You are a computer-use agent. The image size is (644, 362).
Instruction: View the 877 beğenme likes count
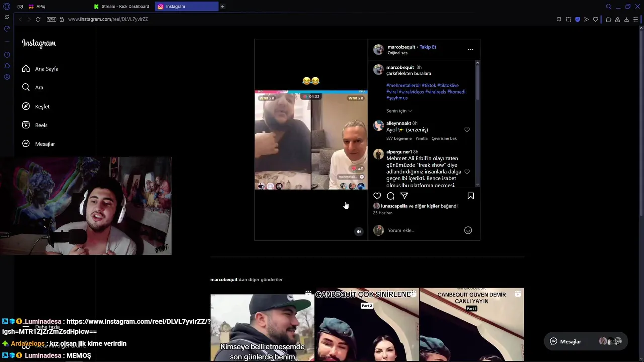[399, 138]
